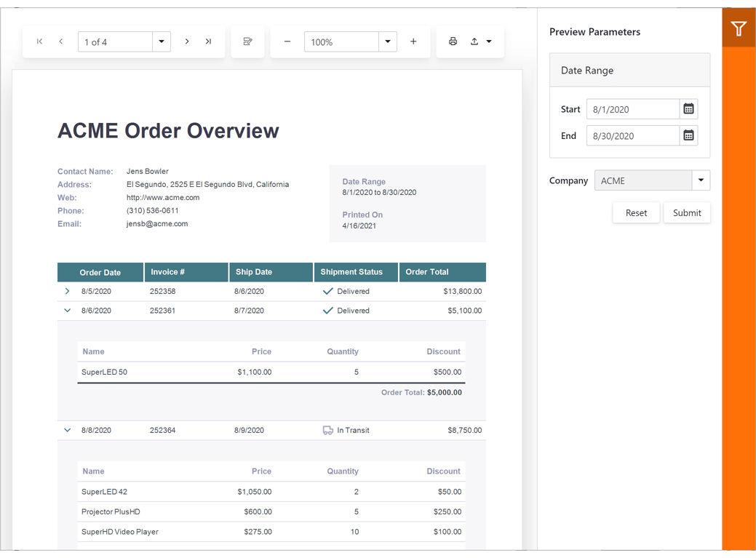The width and height of the screenshot is (756, 558).
Task: Collapse the 8/6/2020 order details
Action: click(67, 310)
